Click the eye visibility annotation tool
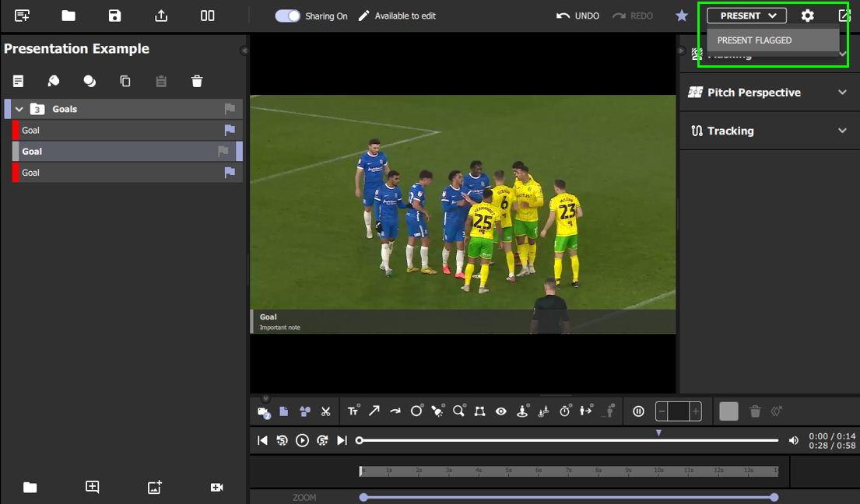This screenshot has height=504, width=860. 501,411
